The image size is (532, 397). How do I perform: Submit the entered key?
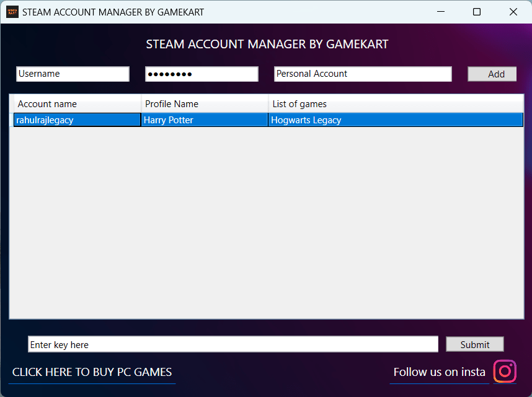[475, 344]
